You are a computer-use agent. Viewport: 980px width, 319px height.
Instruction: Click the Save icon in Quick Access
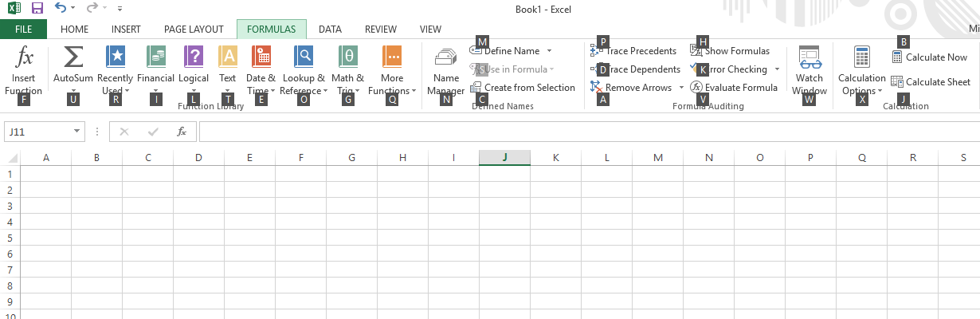pyautogui.click(x=37, y=8)
